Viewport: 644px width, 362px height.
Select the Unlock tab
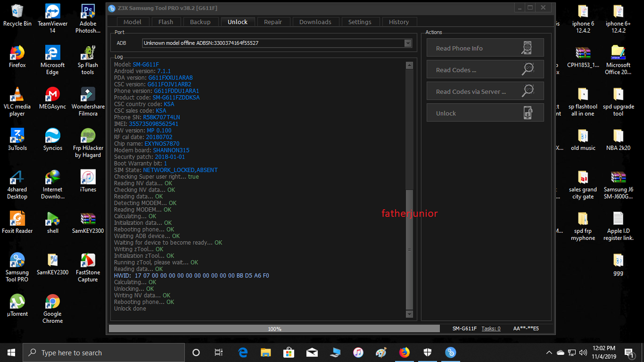pos(237,22)
